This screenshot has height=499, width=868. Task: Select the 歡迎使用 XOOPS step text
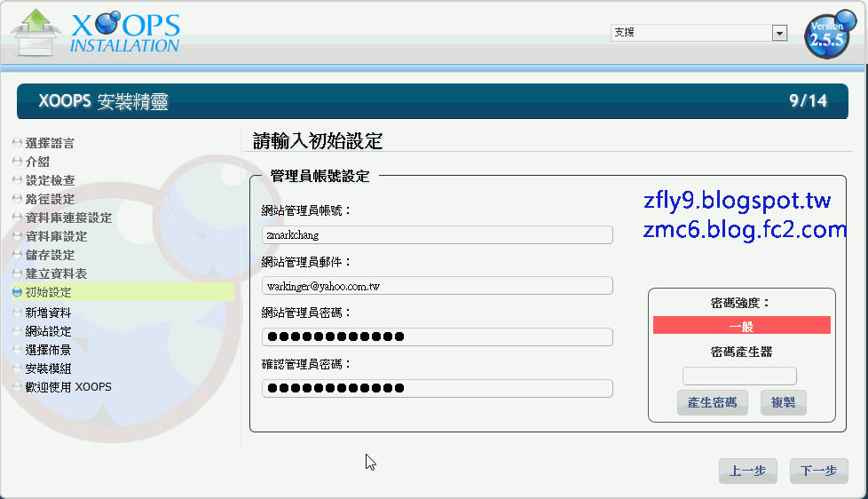tap(68, 387)
